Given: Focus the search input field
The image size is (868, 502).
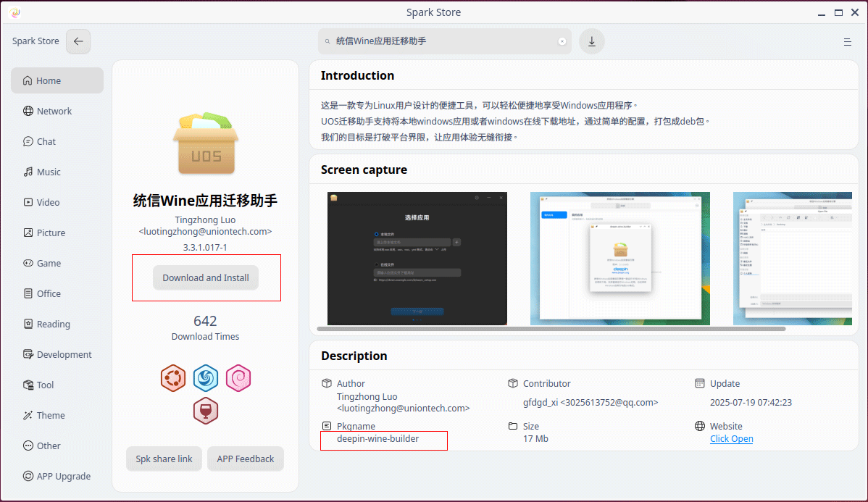Looking at the screenshot, I should click(445, 41).
